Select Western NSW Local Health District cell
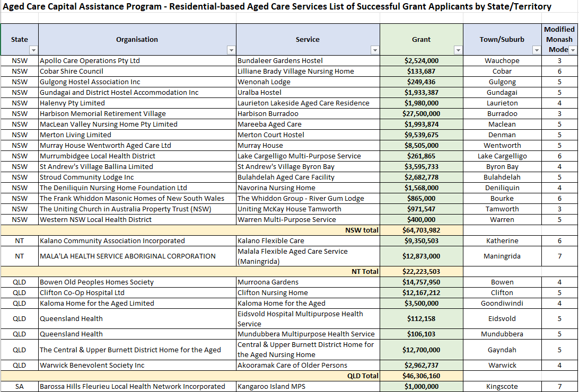The image size is (579, 392). [x=137, y=219]
